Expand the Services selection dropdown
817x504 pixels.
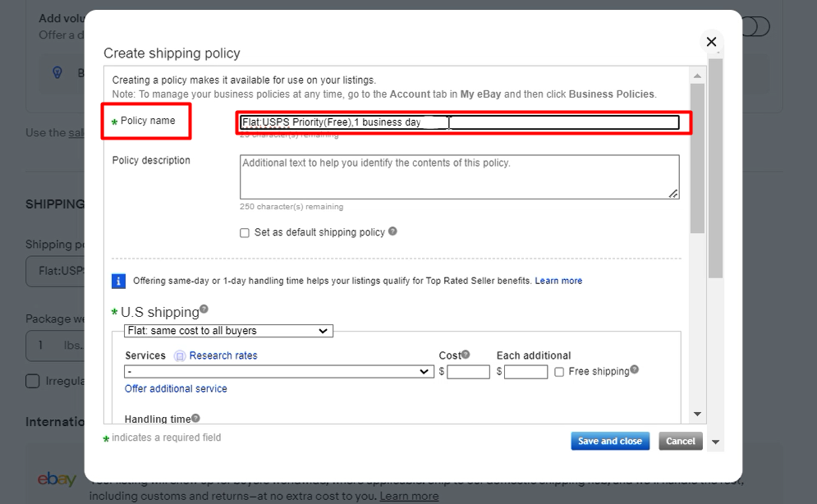[x=278, y=372]
